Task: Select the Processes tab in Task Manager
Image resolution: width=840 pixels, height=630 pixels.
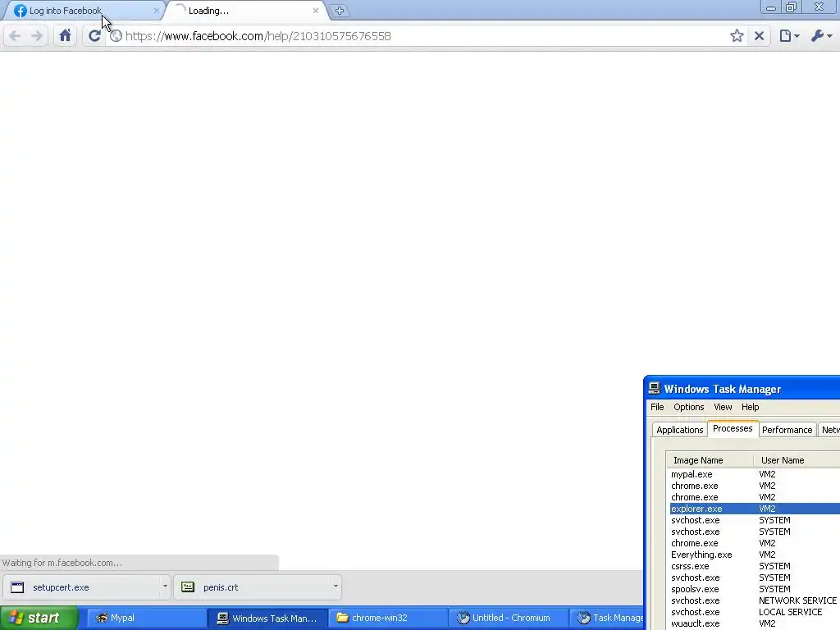Action: coord(733,428)
